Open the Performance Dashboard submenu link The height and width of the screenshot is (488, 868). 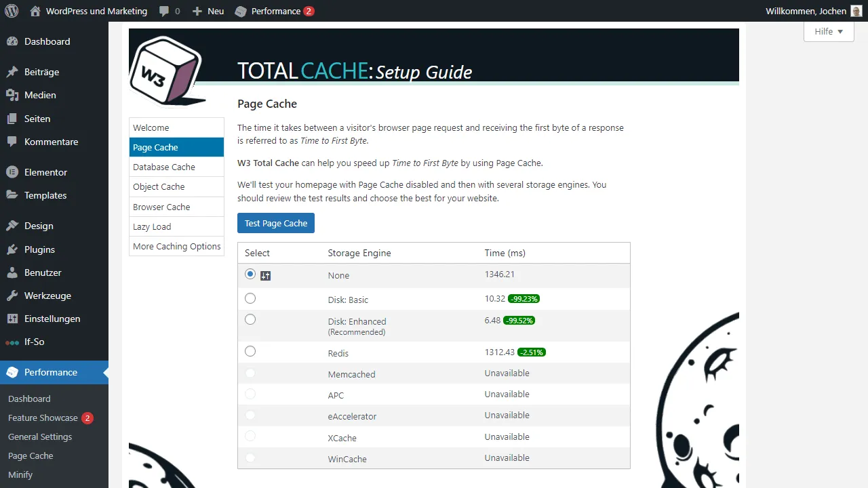click(29, 399)
